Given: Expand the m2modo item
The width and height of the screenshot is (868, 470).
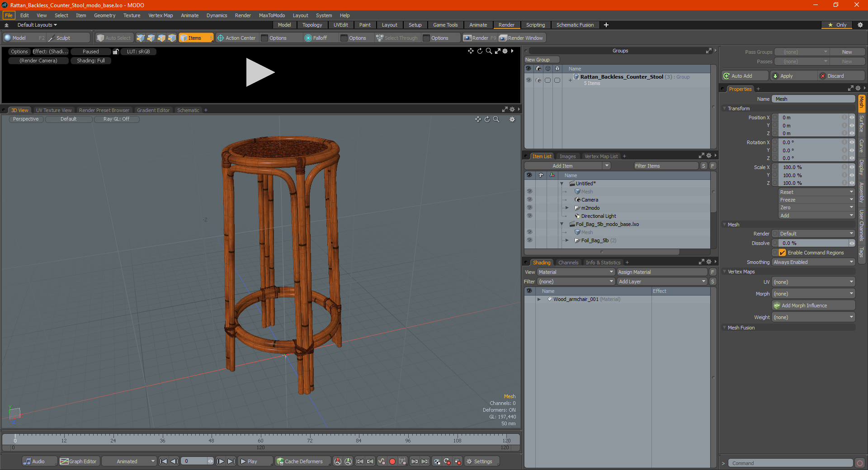Looking at the screenshot, I should (567, 208).
